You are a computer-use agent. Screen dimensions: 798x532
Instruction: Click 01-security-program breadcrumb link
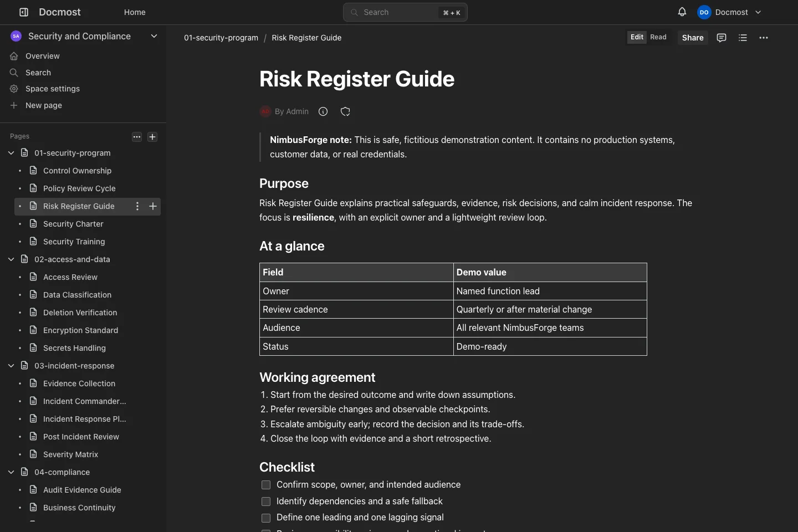[x=221, y=38]
